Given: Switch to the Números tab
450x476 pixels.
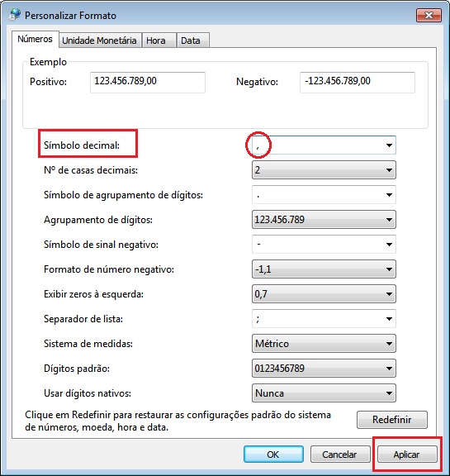Looking at the screenshot, I should [35, 39].
